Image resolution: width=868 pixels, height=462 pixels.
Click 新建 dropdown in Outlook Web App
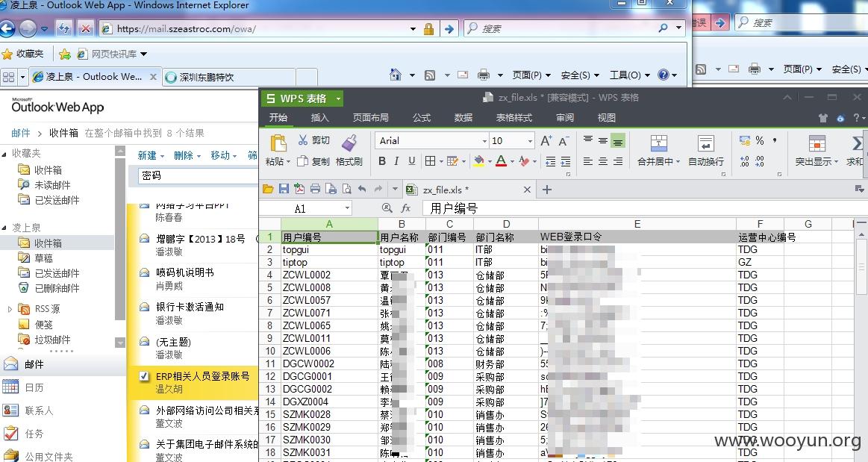pyautogui.click(x=151, y=156)
